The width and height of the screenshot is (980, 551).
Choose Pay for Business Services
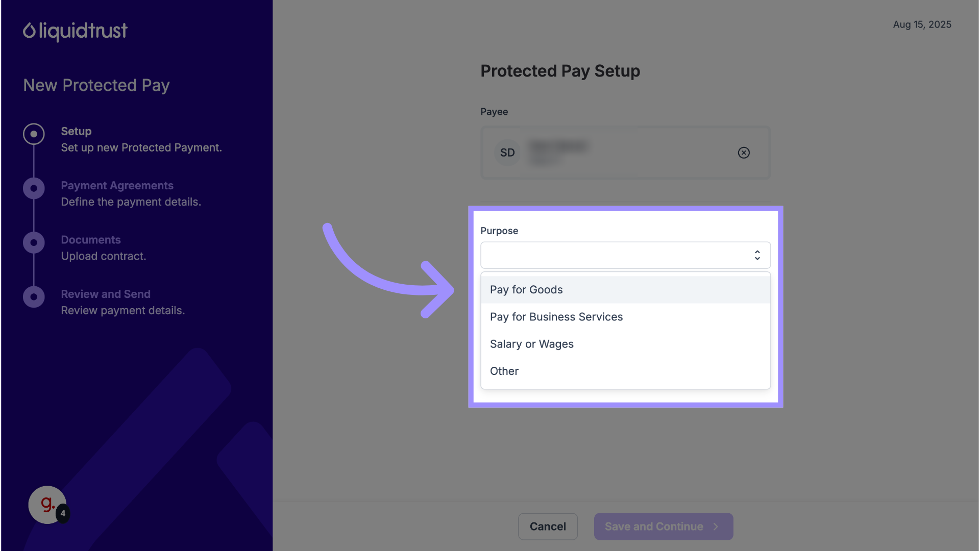click(556, 317)
